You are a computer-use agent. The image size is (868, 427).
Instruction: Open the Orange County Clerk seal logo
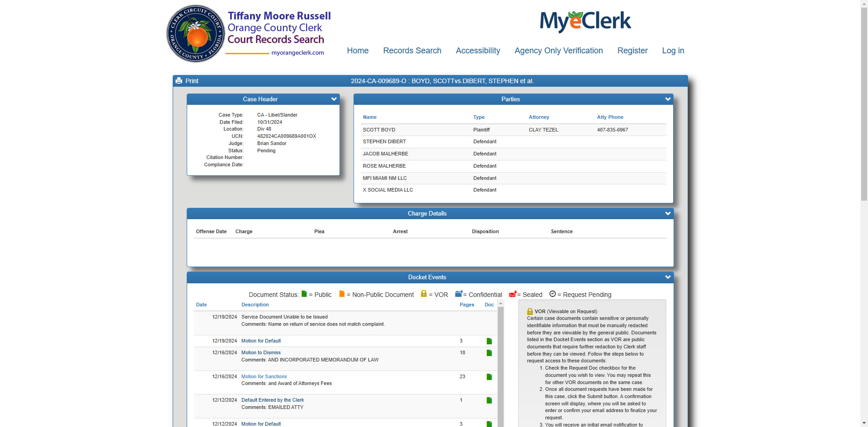196,33
